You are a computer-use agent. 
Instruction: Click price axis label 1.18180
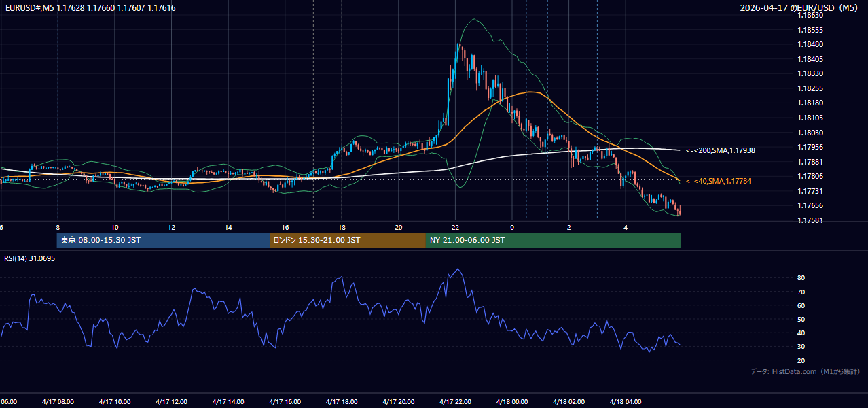pos(810,103)
